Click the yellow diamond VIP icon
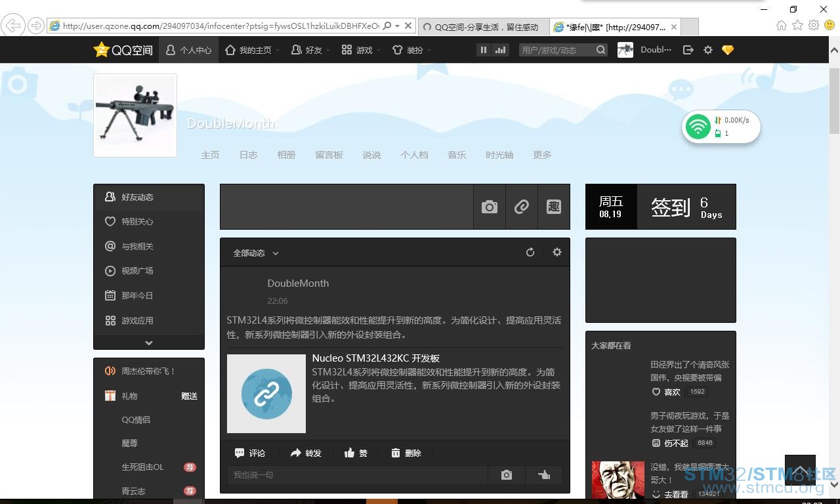The image size is (840, 504). pos(728,50)
